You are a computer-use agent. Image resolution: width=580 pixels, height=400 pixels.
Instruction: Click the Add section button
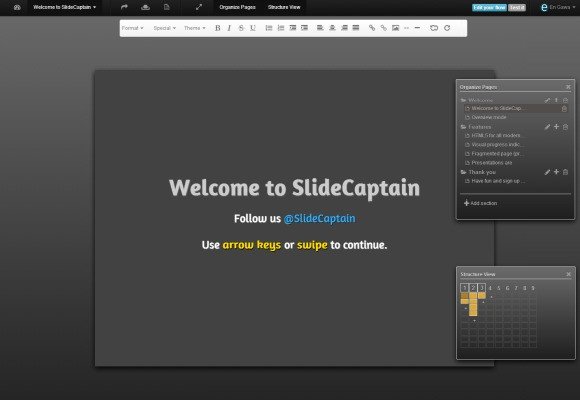(480, 203)
